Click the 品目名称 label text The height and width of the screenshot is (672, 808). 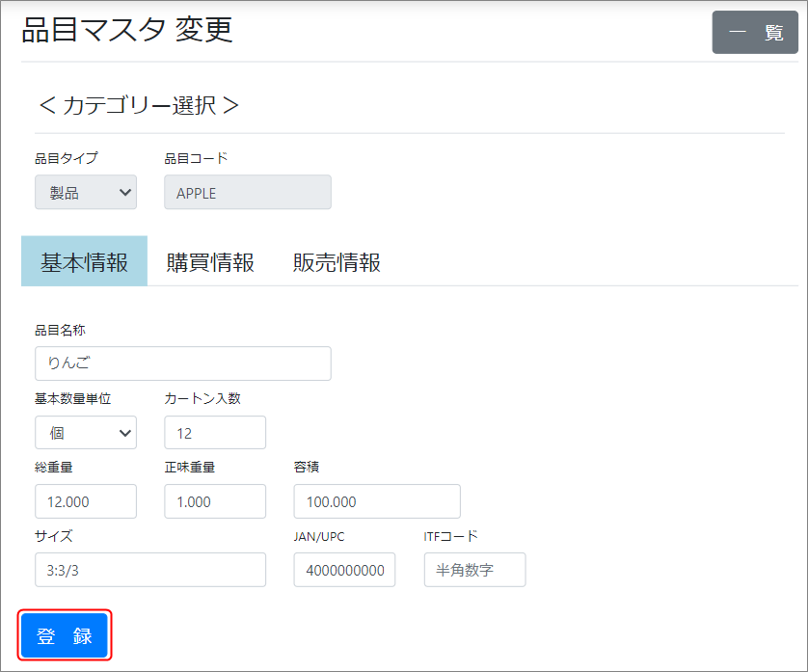click(x=61, y=331)
